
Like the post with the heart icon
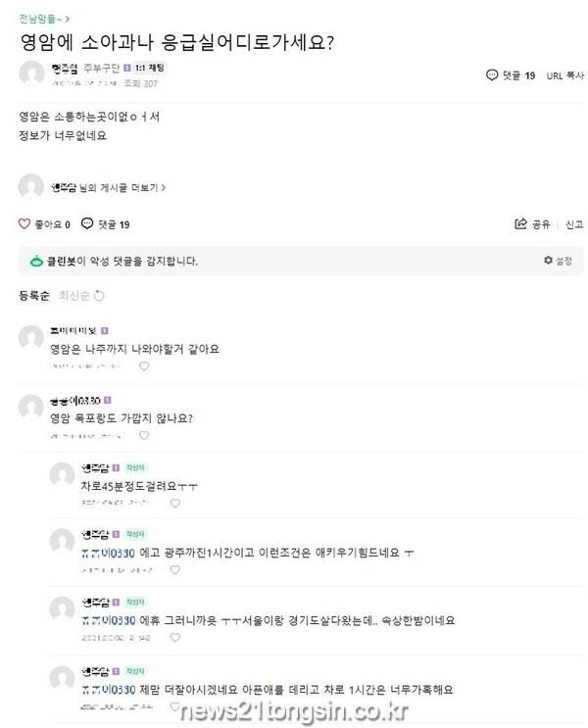(24, 224)
